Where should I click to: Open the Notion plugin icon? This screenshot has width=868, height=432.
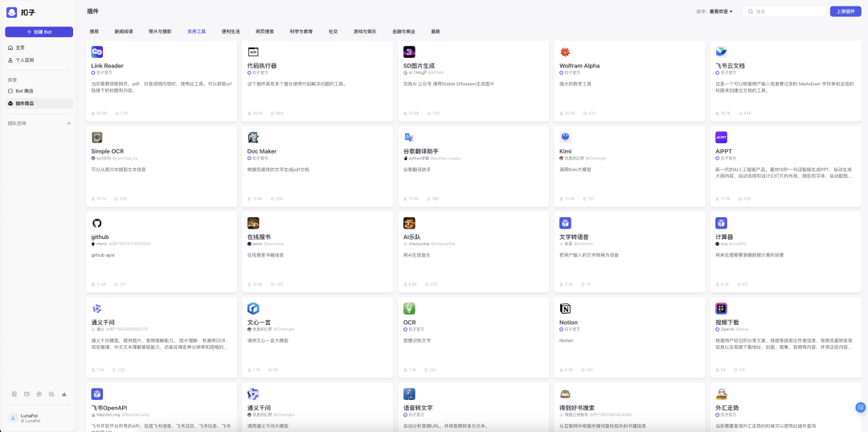565,308
